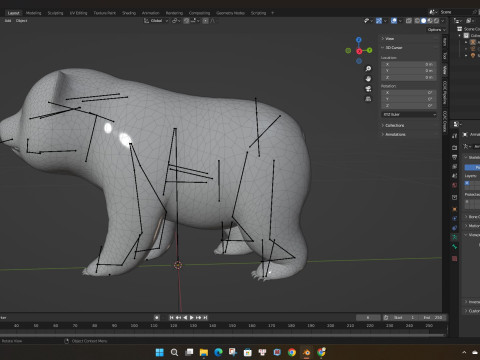Toggle viewport overlays button
The width and height of the screenshot is (480, 360).
(394, 21)
